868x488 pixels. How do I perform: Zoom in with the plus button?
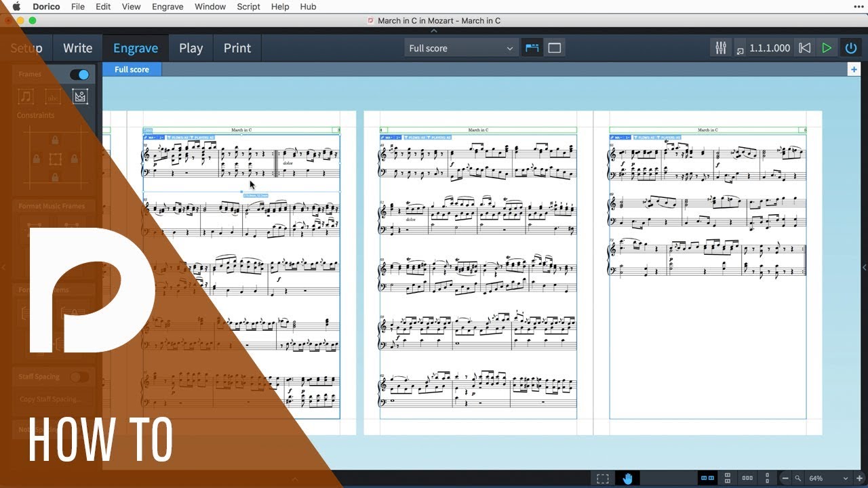pos(859,479)
